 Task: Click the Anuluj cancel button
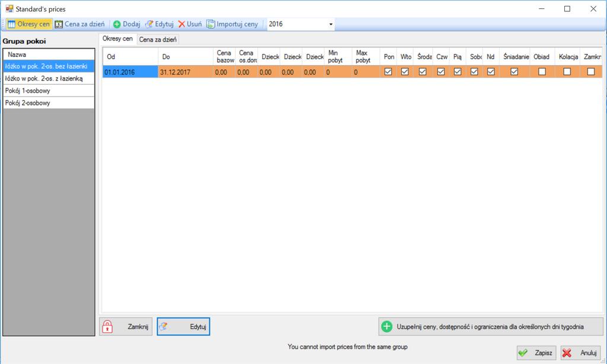581,353
